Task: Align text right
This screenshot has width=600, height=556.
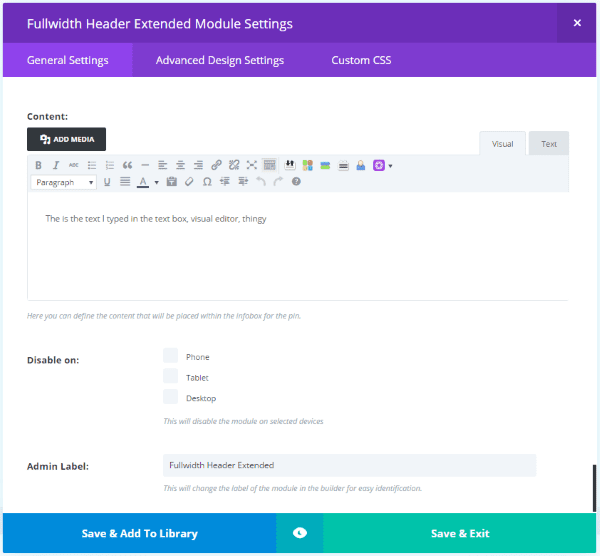Action: click(x=198, y=165)
